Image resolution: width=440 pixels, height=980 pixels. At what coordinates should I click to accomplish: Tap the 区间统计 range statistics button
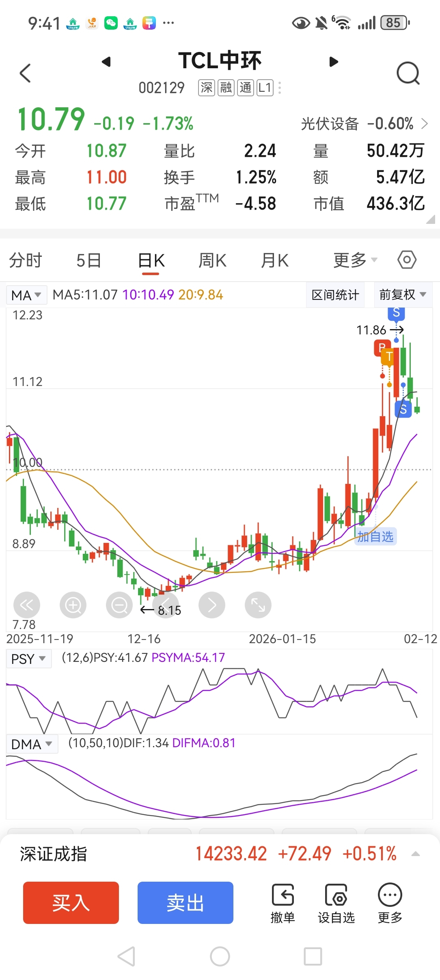[335, 295]
